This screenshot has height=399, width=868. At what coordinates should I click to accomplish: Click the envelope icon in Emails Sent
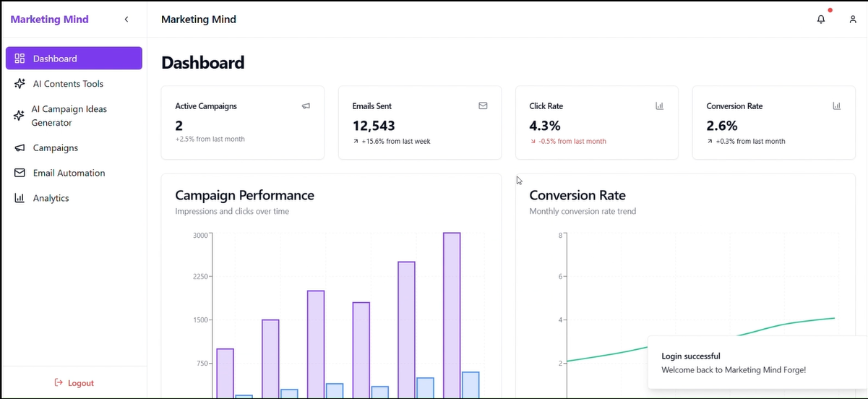pyautogui.click(x=483, y=106)
